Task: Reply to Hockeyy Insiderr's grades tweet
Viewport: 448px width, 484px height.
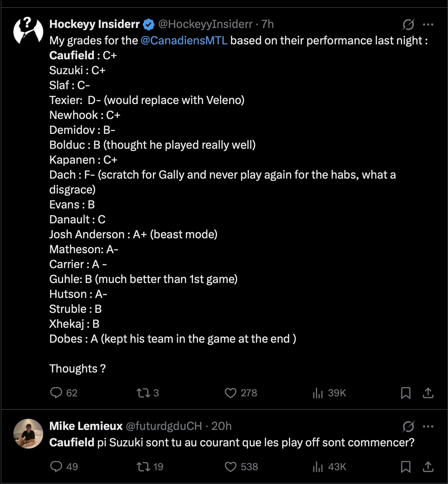Action: coord(56,393)
